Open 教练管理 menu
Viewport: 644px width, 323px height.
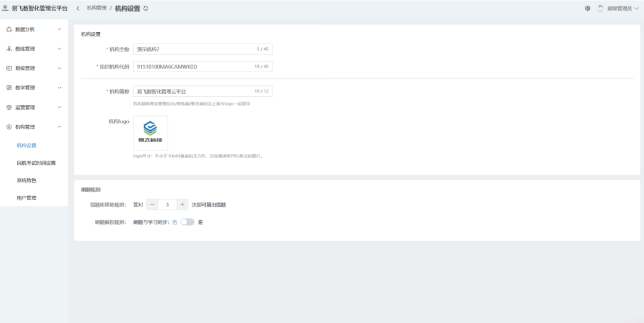[x=34, y=48]
